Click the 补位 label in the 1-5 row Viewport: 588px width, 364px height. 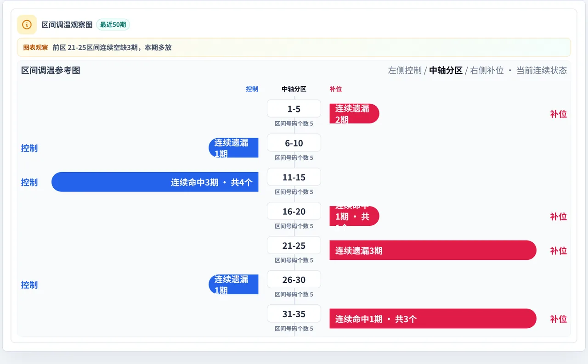tap(558, 114)
